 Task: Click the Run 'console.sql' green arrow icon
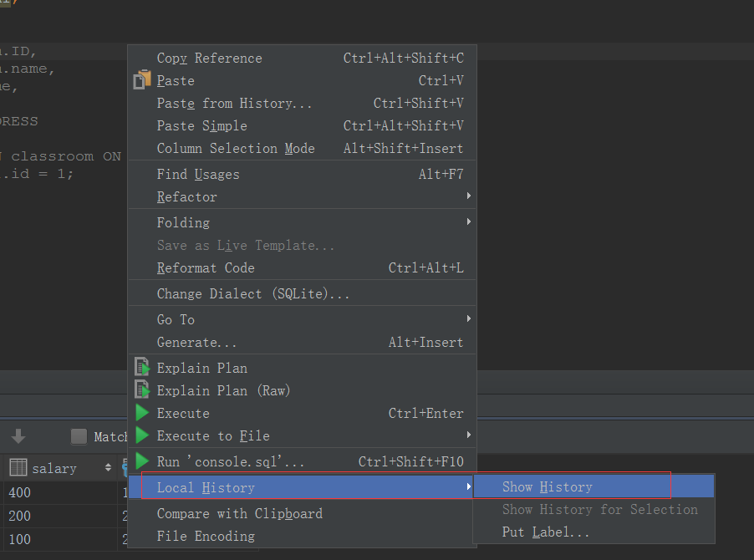pos(142,461)
